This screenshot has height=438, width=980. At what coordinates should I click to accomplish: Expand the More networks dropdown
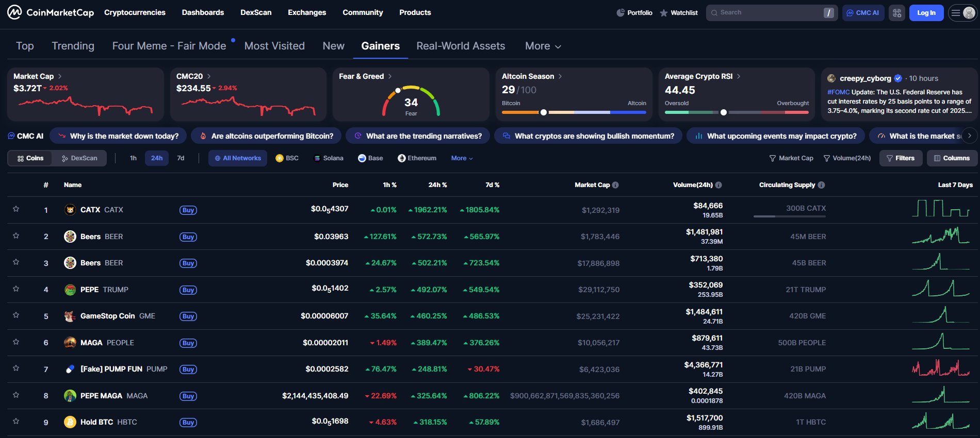[462, 158]
